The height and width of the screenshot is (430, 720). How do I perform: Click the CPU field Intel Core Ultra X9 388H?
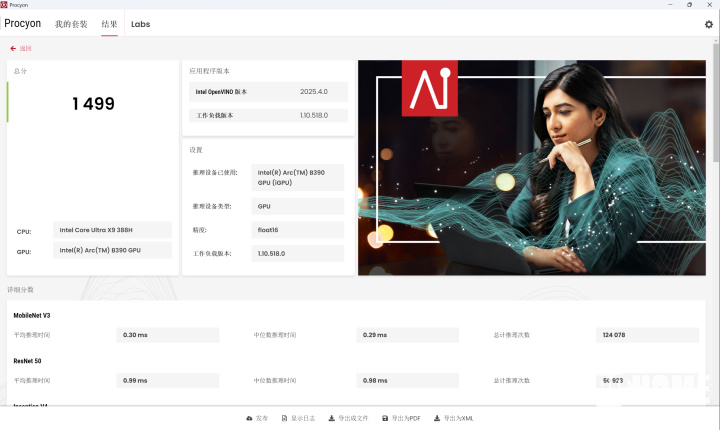tap(112, 230)
